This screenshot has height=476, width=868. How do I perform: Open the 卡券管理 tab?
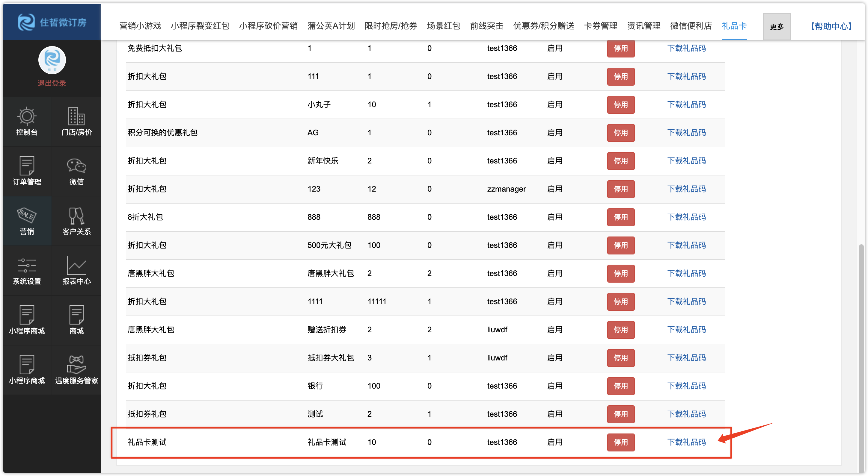[x=600, y=26]
